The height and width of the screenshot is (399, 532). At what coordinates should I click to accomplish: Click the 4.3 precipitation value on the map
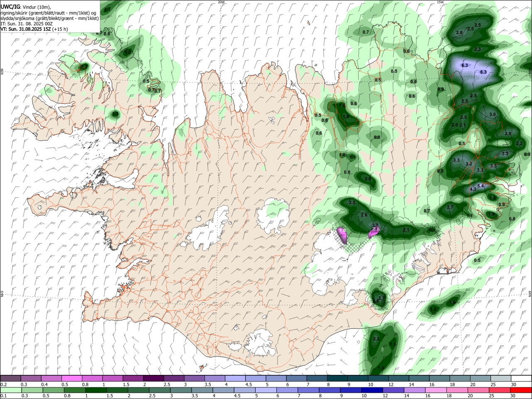473,189
